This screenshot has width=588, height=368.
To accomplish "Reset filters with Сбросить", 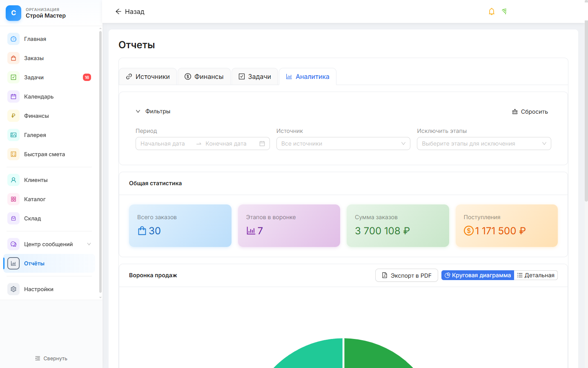I will (x=530, y=112).
